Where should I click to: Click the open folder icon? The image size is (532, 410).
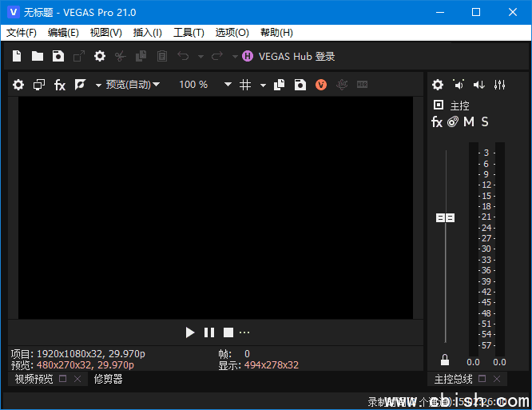pos(38,56)
